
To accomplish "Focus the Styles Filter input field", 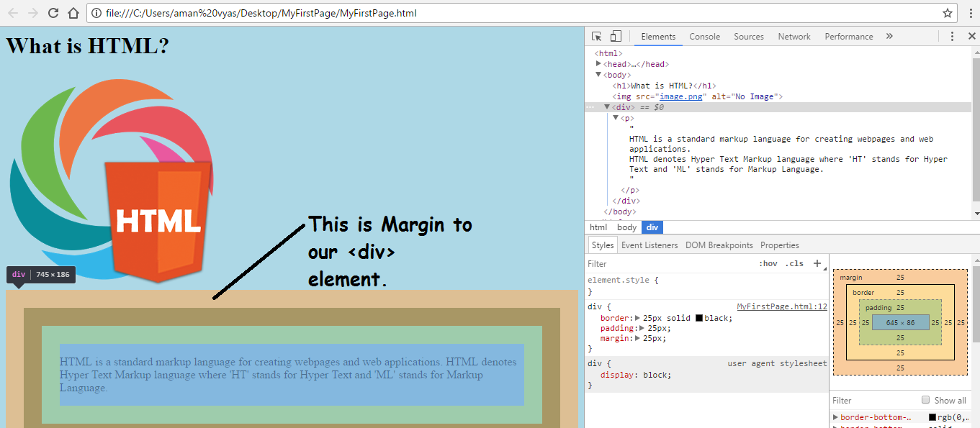I will tap(670, 264).
